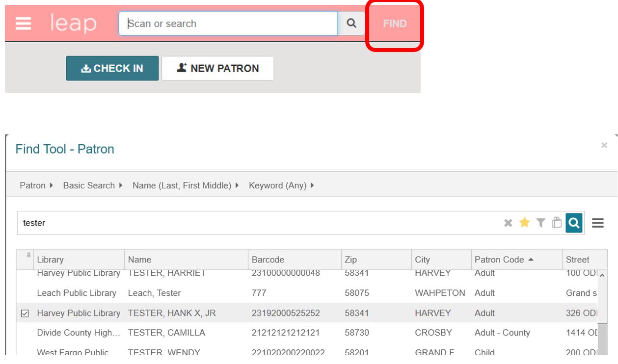The image size is (618, 364).
Task: Open the hamburger menu beside the leap logo
Action: click(23, 24)
